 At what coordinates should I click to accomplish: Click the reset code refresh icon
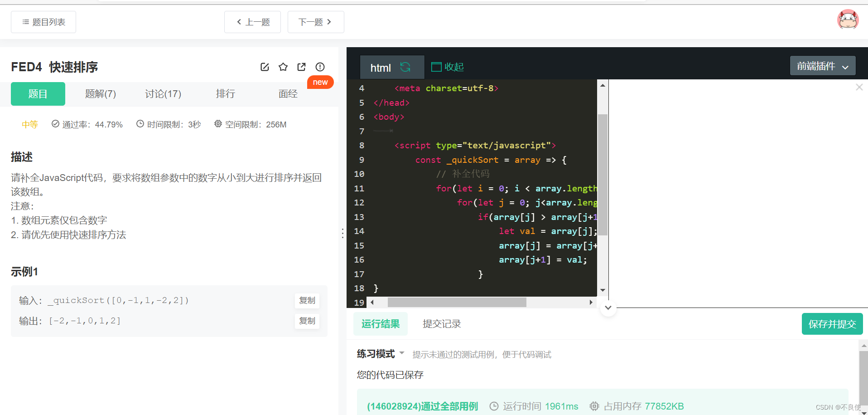(x=405, y=67)
